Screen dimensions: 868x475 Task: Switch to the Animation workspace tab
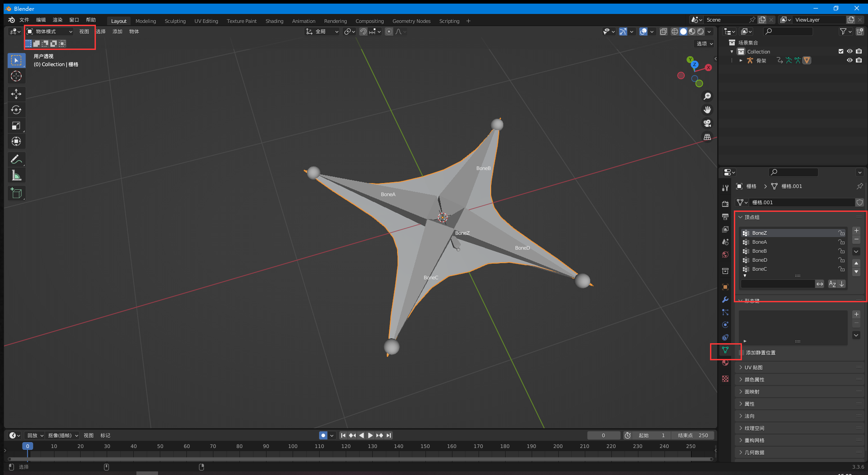304,21
